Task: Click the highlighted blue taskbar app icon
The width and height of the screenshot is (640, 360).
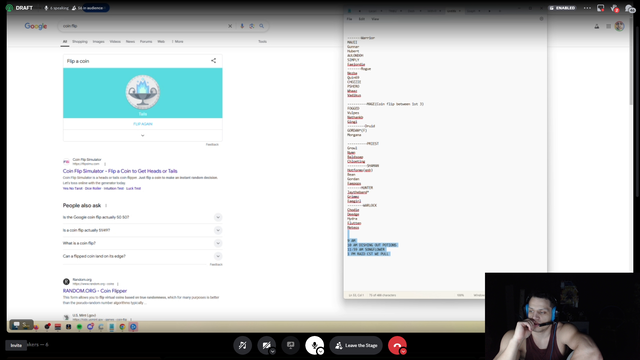Action: pyautogui.click(x=133, y=327)
